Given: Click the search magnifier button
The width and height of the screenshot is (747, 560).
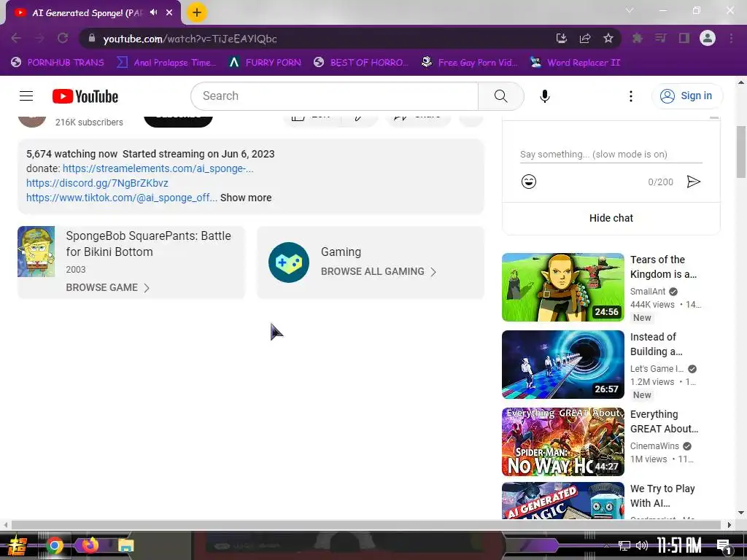Looking at the screenshot, I should [500, 96].
